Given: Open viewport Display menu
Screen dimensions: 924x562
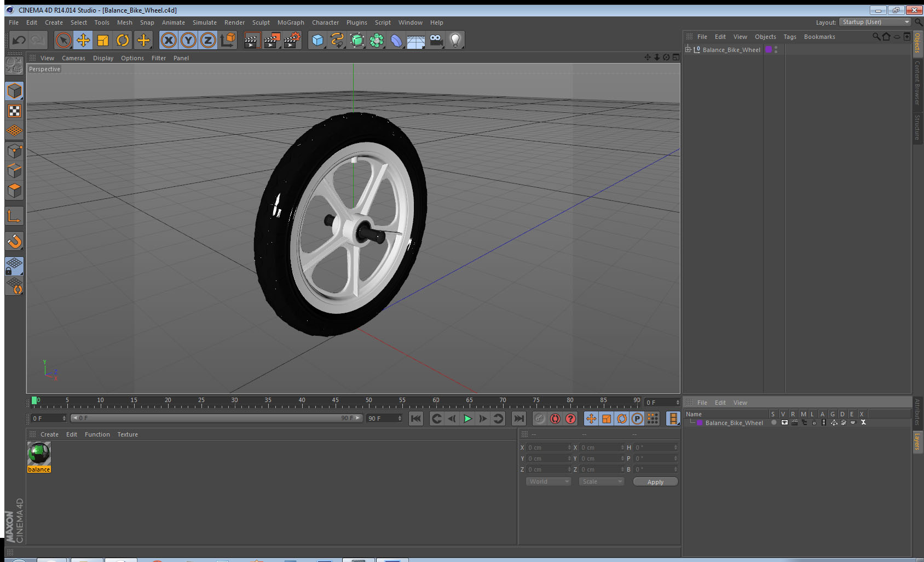Looking at the screenshot, I should pos(103,58).
